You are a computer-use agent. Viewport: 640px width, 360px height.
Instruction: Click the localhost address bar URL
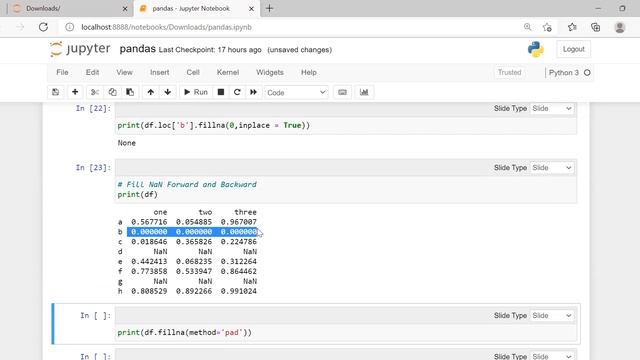pyautogui.click(x=166, y=27)
